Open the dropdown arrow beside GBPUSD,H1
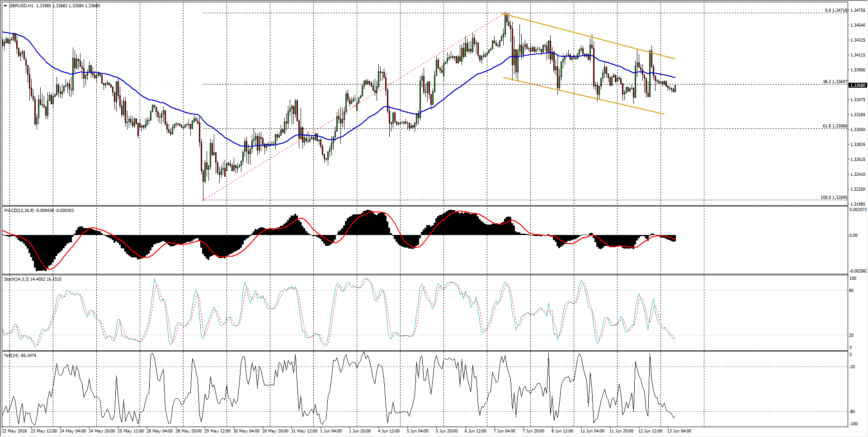Image resolution: width=868 pixels, height=437 pixels. coord(5,6)
